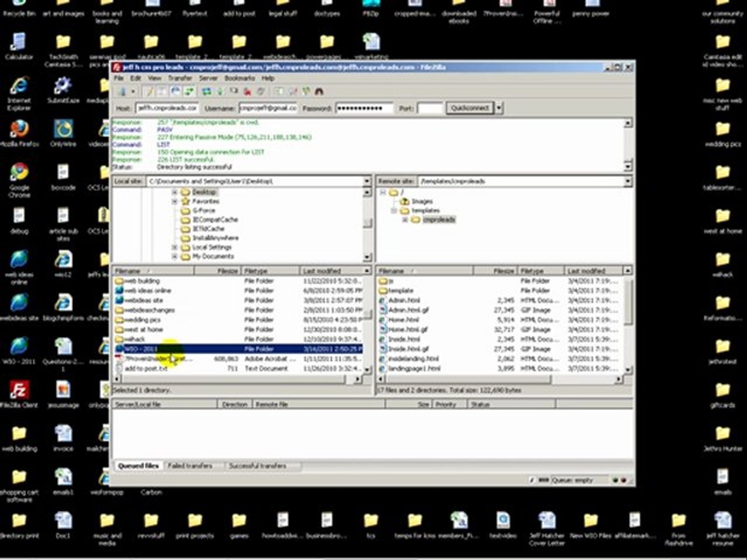Viewport: 747px width, 560px height.
Task: Open FileZilla Client desktop shortcut
Action: coord(19,394)
